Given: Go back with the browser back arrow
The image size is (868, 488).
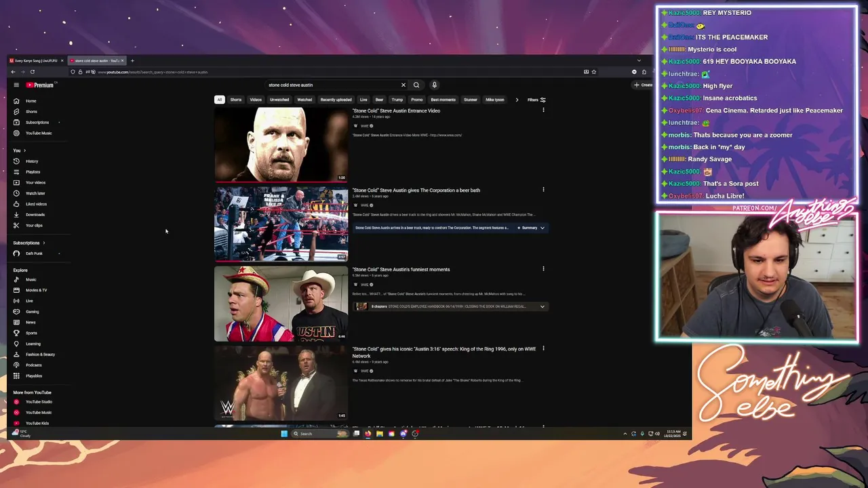Looking at the screenshot, I should [13, 72].
